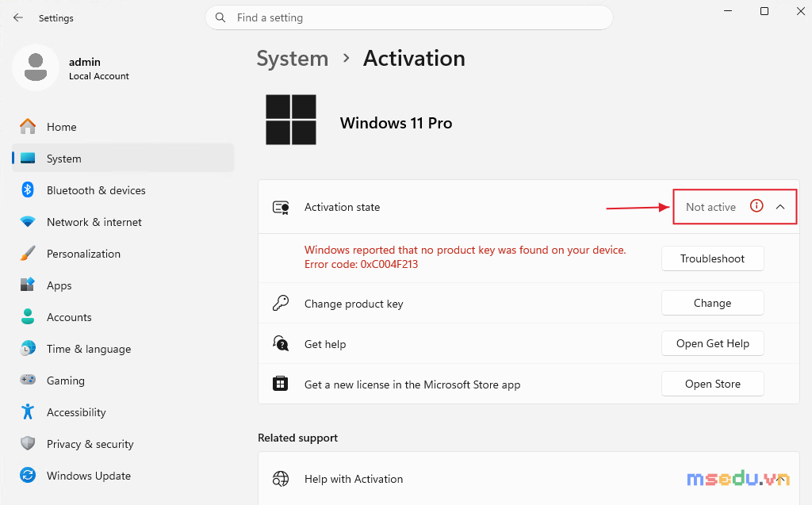Click the Related support heading
Image resolution: width=812 pixels, height=505 pixels.
point(298,438)
